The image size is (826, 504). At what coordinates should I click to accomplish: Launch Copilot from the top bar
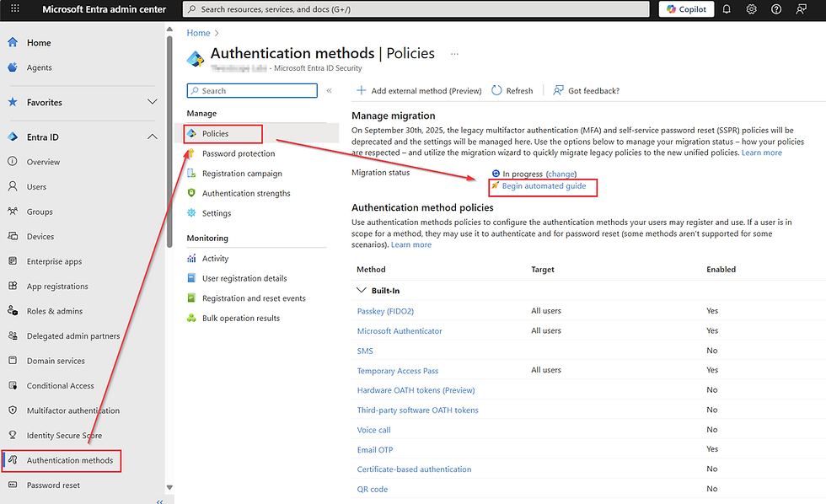pos(685,8)
